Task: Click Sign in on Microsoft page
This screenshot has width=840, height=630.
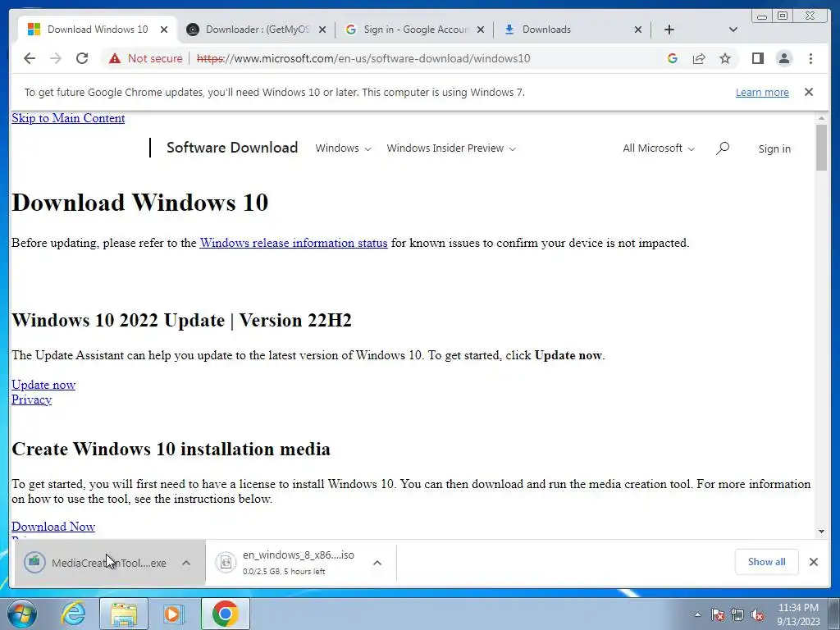Action: point(774,149)
